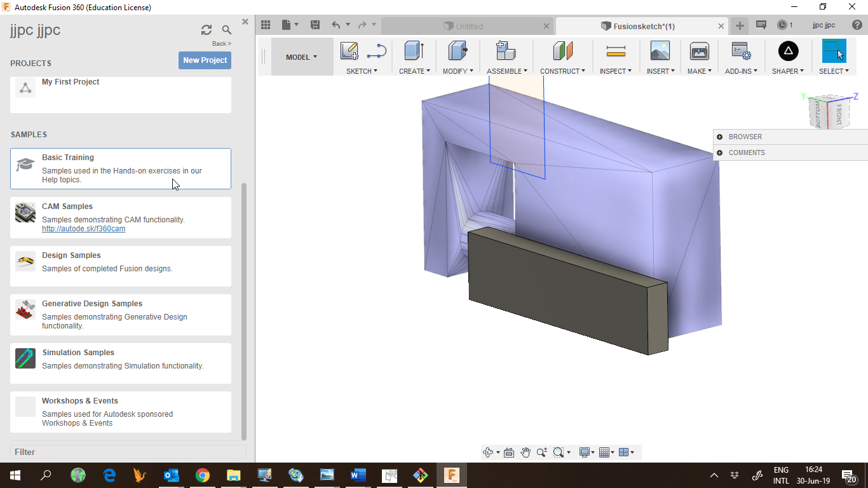Switch to the Fusionsketch*(1) tab
The height and width of the screenshot is (488, 868).
[x=642, y=26]
